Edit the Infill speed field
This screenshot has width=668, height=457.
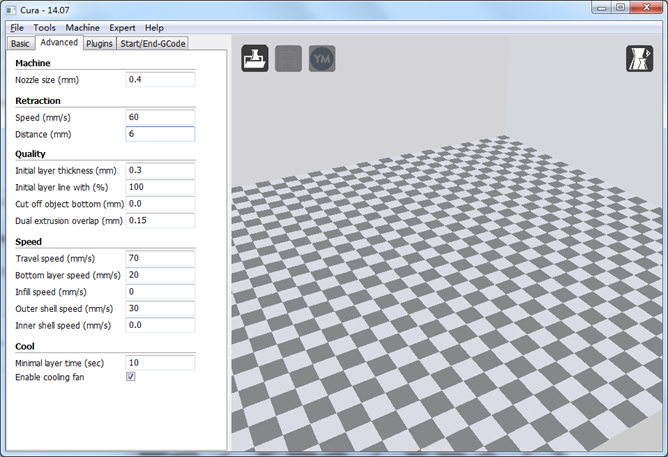pyautogui.click(x=160, y=292)
